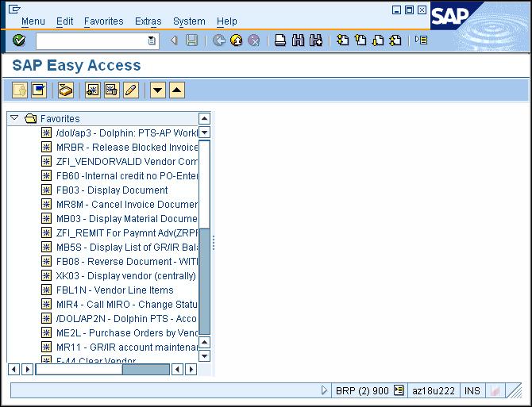Viewport: 532px width, 407px height.
Task: Click the SAP Menu toolbar icon
Action: pyautogui.click(x=39, y=90)
